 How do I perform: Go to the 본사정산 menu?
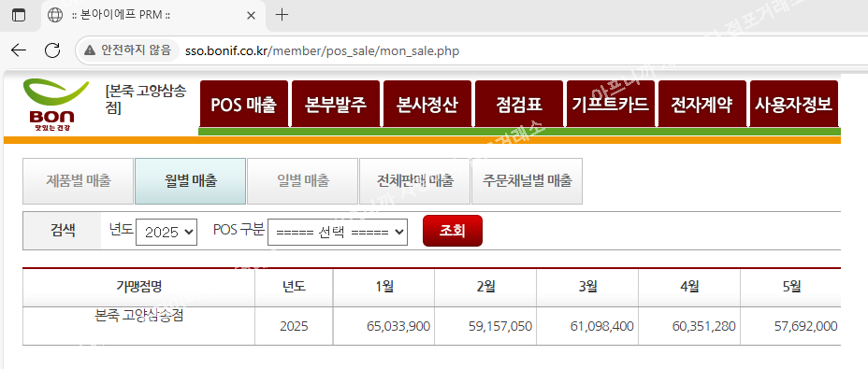point(427,104)
